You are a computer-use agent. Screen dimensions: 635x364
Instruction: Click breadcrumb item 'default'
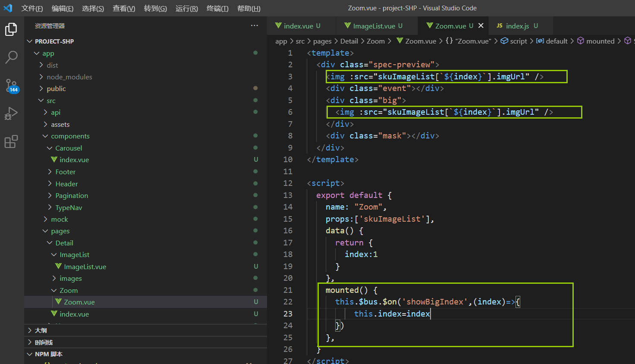pyautogui.click(x=552, y=41)
